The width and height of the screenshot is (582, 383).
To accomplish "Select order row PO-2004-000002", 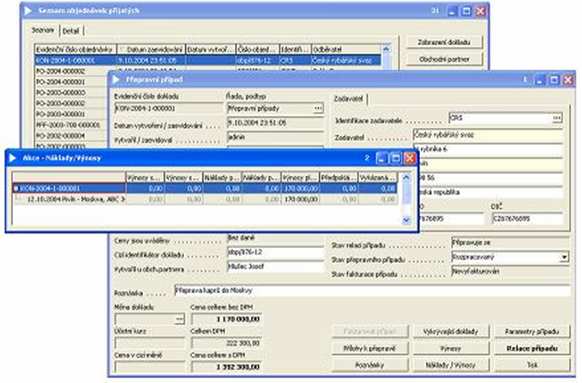I will [71, 71].
